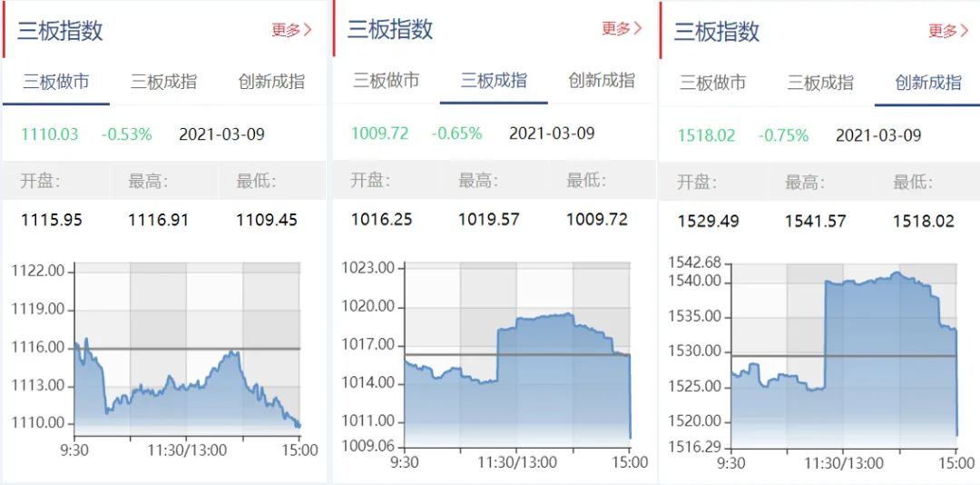980x485 pixels.
Task: Select 创新成指 tab in the 1009.72 panel
Action: (602, 81)
